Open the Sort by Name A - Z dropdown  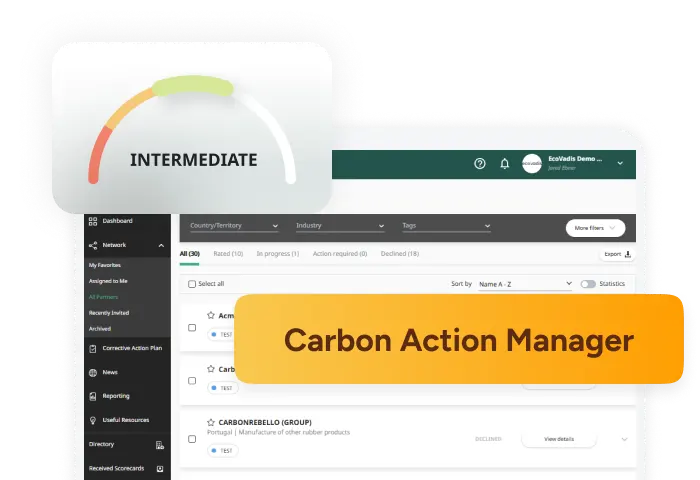click(525, 284)
